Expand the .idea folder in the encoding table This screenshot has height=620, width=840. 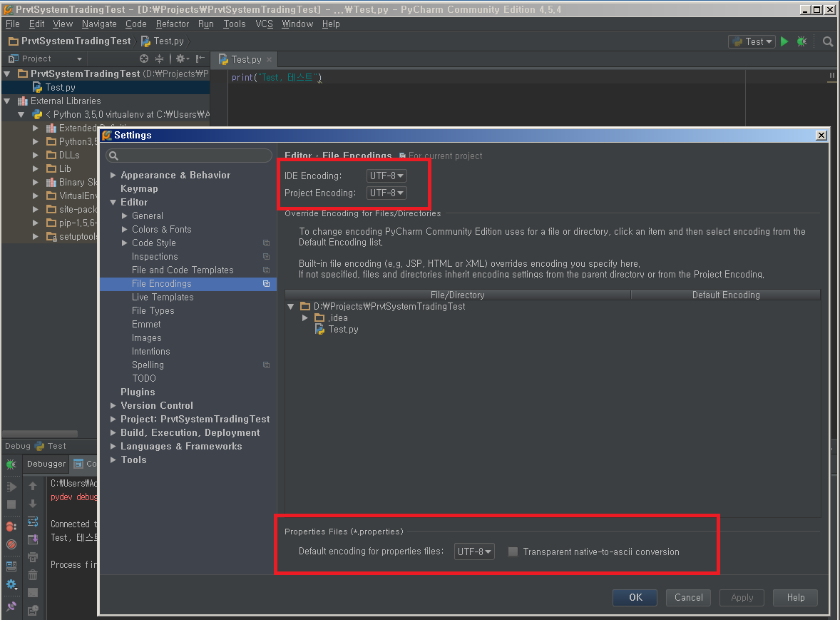tap(304, 317)
